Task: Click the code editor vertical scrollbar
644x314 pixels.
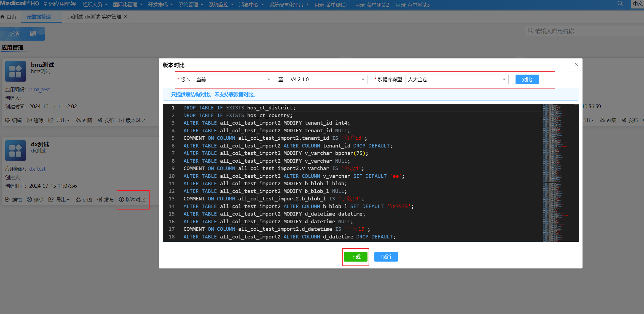Action: [x=576, y=173]
